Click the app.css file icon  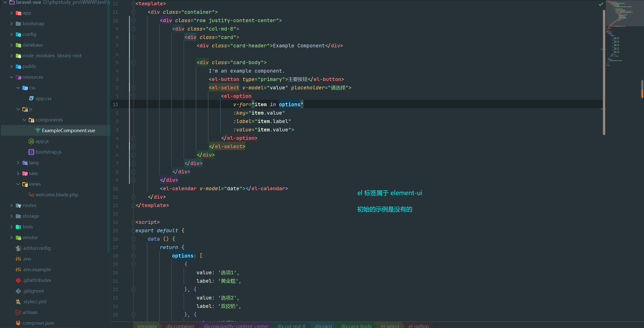click(31, 98)
